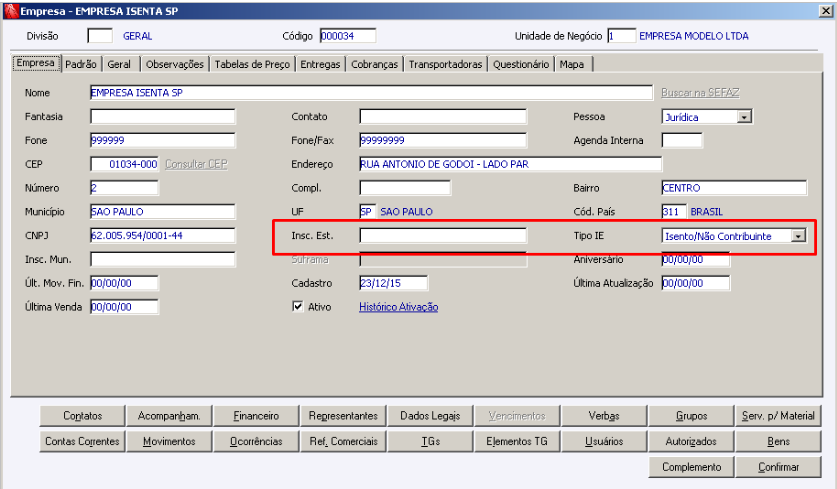This screenshot has height=489, width=837.
Task: Open the Verbas button
Action: pyautogui.click(x=604, y=416)
